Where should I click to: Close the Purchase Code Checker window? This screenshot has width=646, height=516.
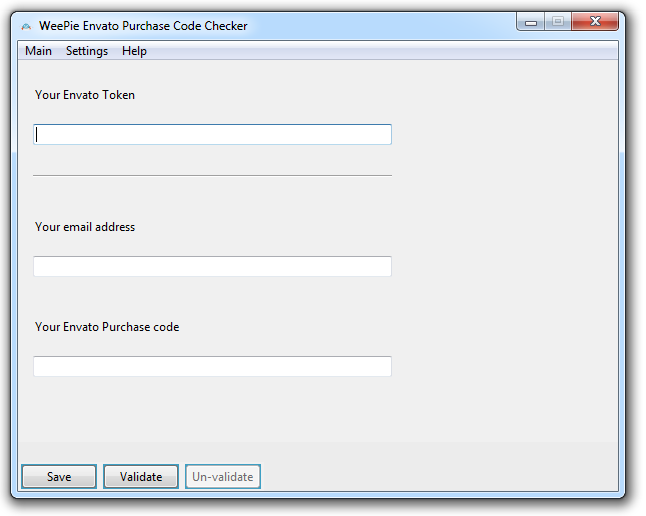pos(595,22)
